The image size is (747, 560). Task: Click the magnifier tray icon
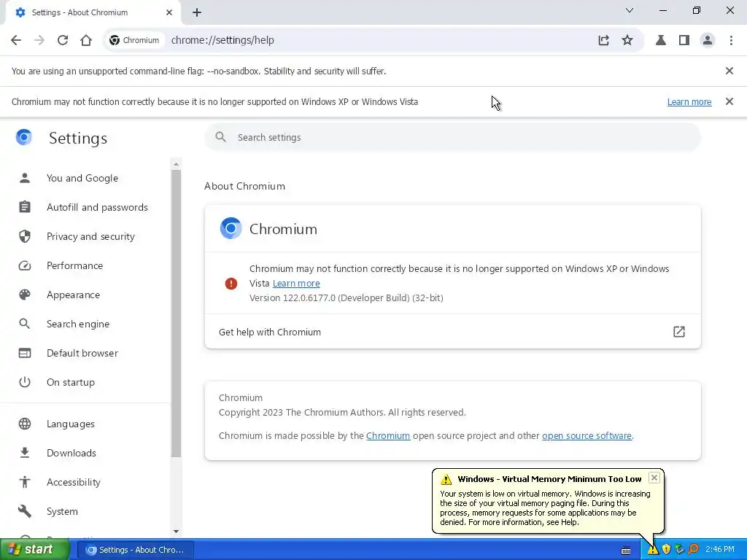[693, 550]
